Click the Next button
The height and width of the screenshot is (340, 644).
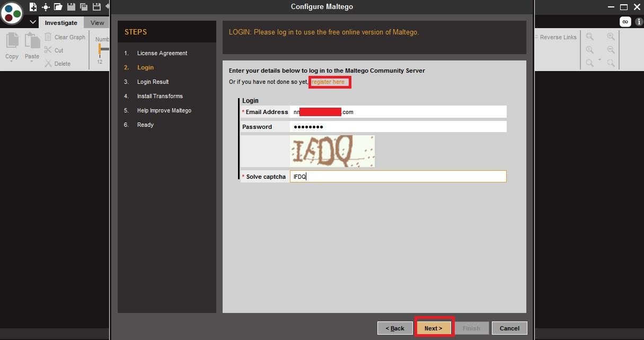433,328
